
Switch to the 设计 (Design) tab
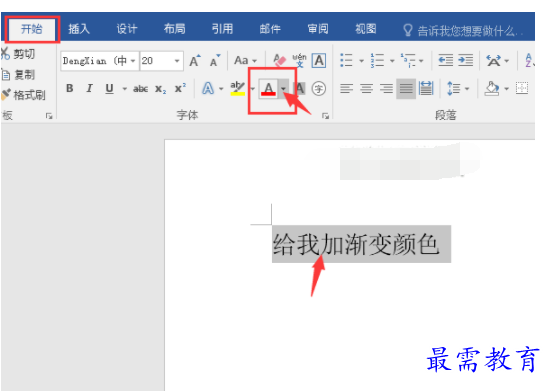(x=127, y=29)
